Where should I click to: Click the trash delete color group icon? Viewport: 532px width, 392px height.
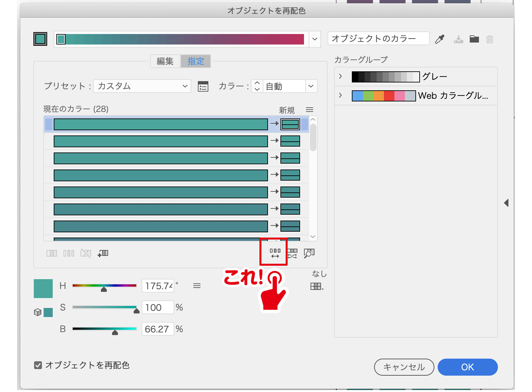(489, 40)
